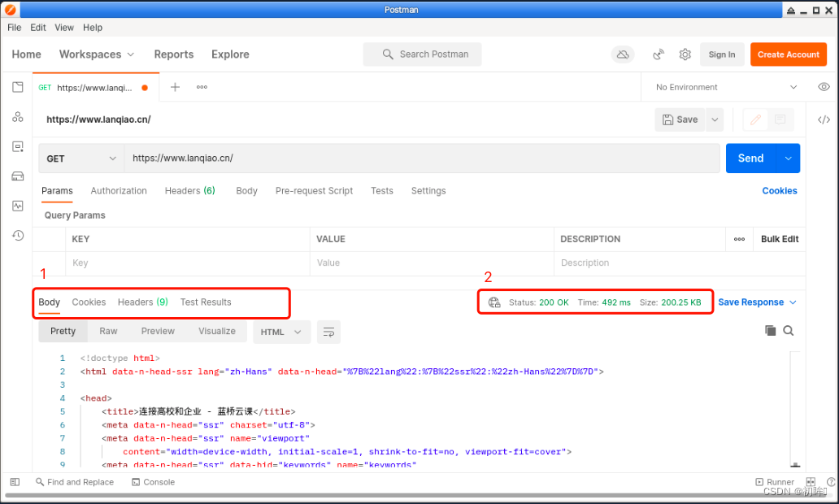
Task: Open the code snippet panel icon
Action: 824,119
